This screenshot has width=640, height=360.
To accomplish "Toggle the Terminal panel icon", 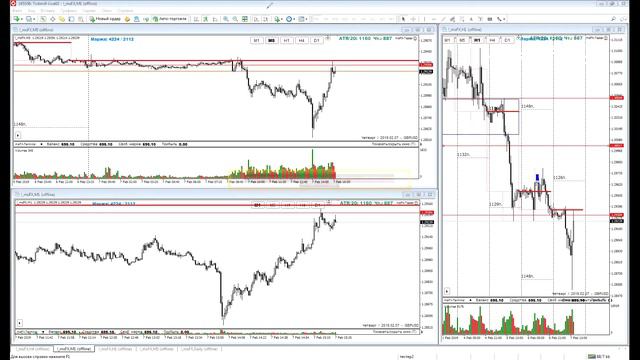I will (71, 19).
